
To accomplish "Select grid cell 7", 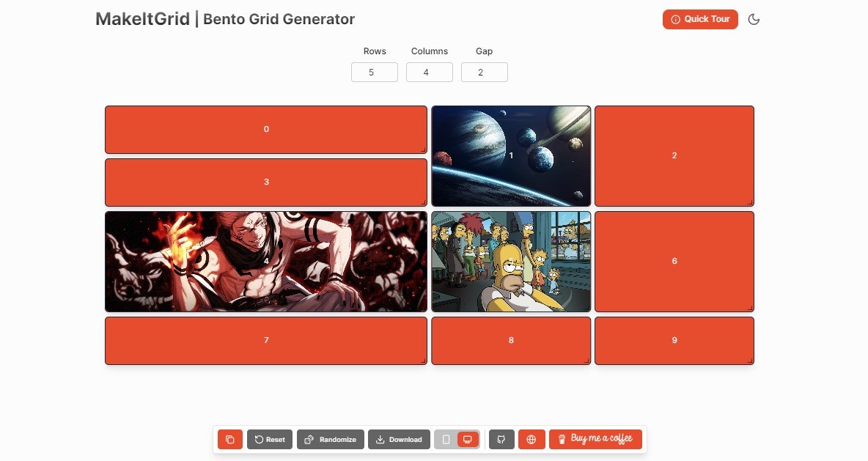I will 265,340.
